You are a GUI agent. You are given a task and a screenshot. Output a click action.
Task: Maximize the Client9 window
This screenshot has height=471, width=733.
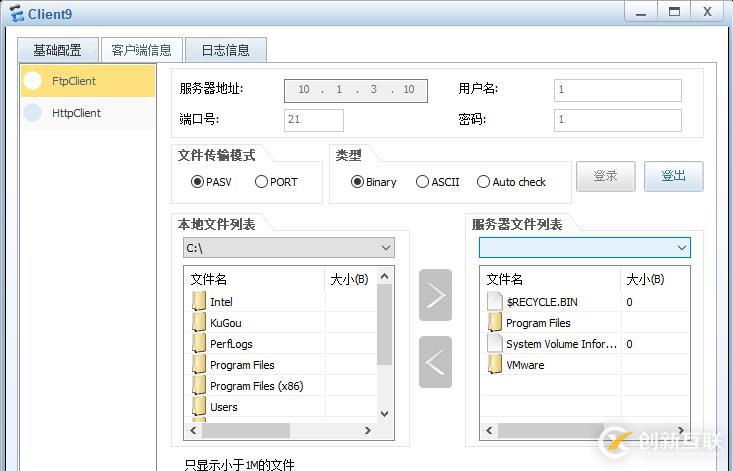674,12
